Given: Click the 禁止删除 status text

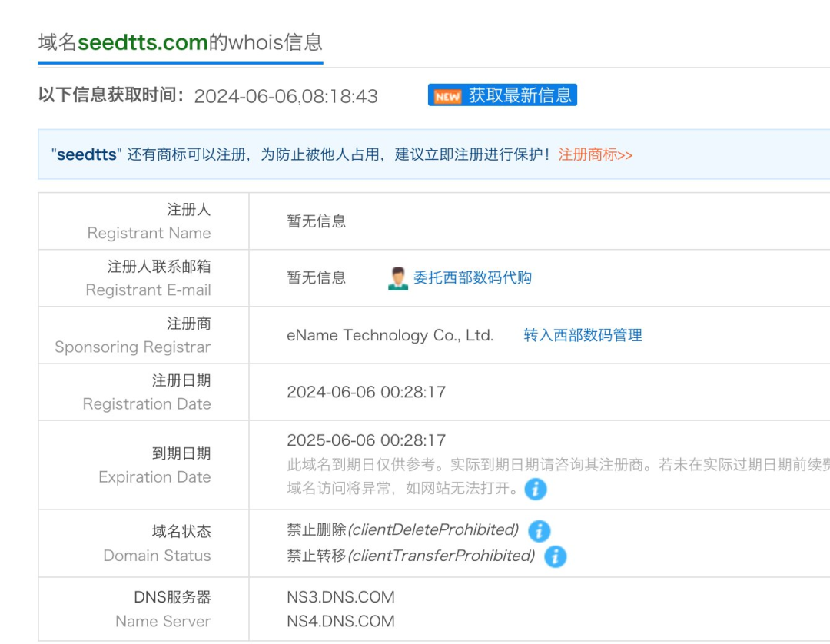Looking at the screenshot, I should coord(317,529).
